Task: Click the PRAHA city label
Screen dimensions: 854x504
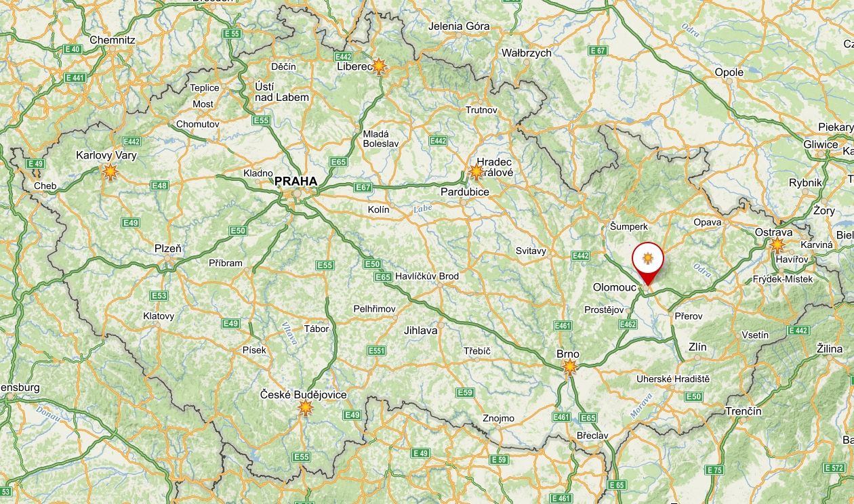Action: coord(296,181)
